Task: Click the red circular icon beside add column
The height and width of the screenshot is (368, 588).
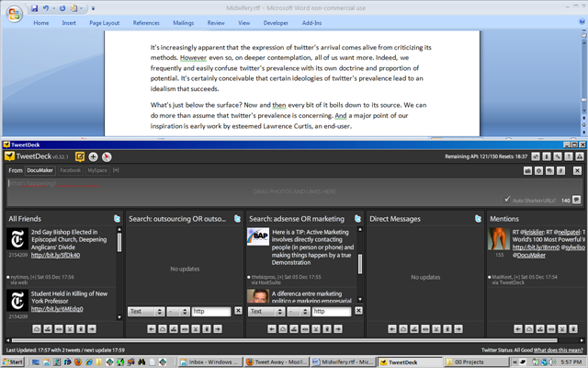Action: (107, 156)
